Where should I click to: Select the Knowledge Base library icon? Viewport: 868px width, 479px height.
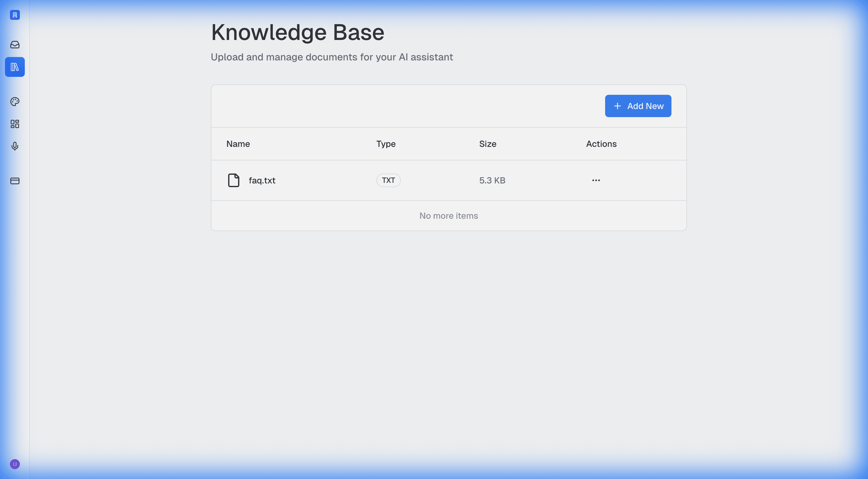(15, 67)
